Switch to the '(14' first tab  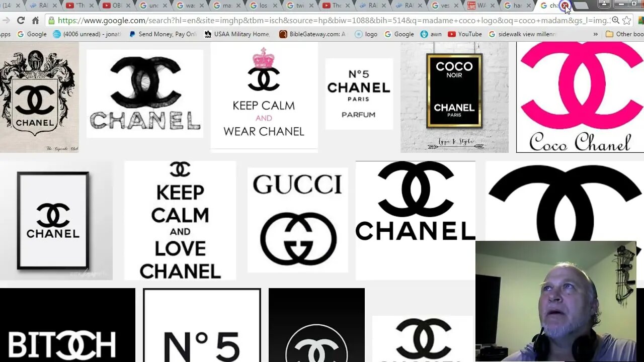click(10, 6)
